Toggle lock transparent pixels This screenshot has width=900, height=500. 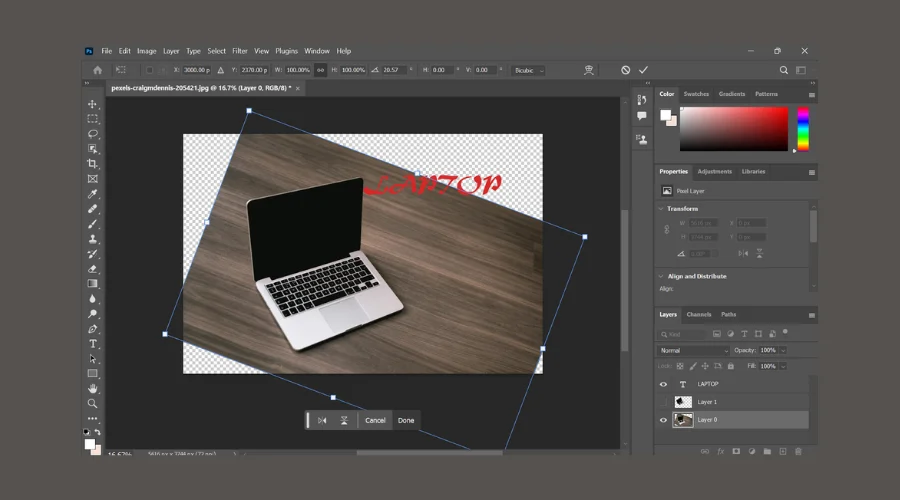click(x=680, y=366)
